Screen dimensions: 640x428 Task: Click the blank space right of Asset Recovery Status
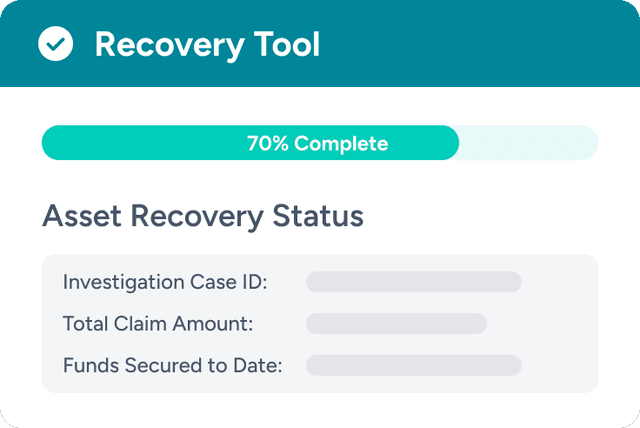coord(480,215)
